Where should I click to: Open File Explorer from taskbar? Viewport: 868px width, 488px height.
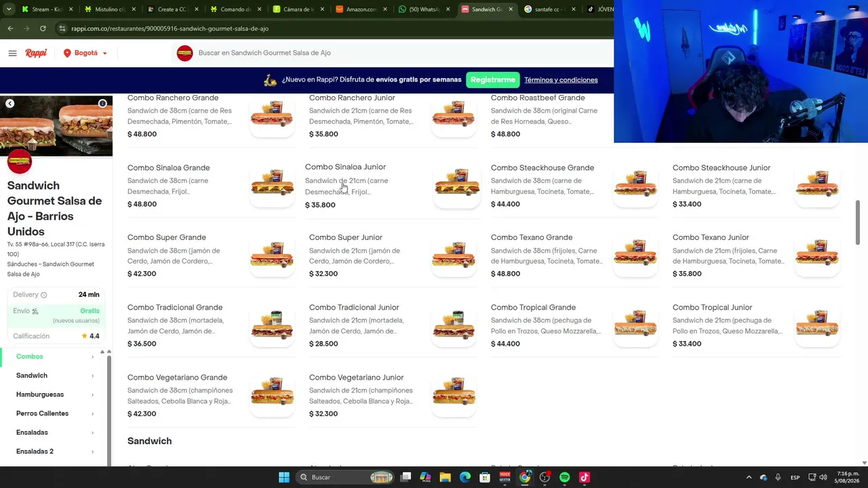tap(445, 477)
